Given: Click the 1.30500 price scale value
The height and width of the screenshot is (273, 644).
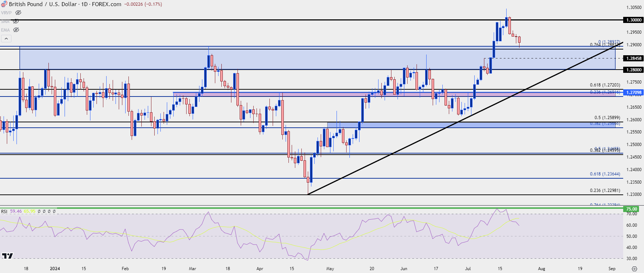Looking at the screenshot, I should [x=634, y=8].
